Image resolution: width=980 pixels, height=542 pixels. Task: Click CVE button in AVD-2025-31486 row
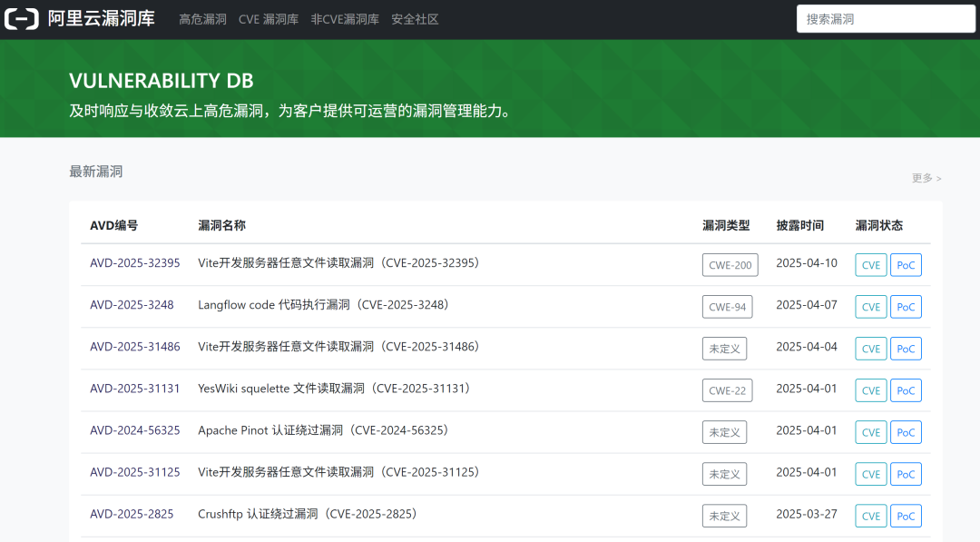click(870, 349)
